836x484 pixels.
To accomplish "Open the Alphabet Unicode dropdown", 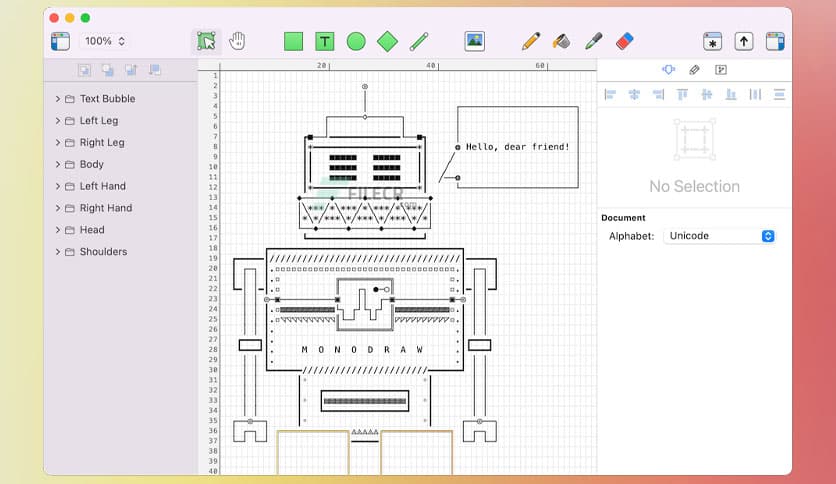I will [720, 236].
